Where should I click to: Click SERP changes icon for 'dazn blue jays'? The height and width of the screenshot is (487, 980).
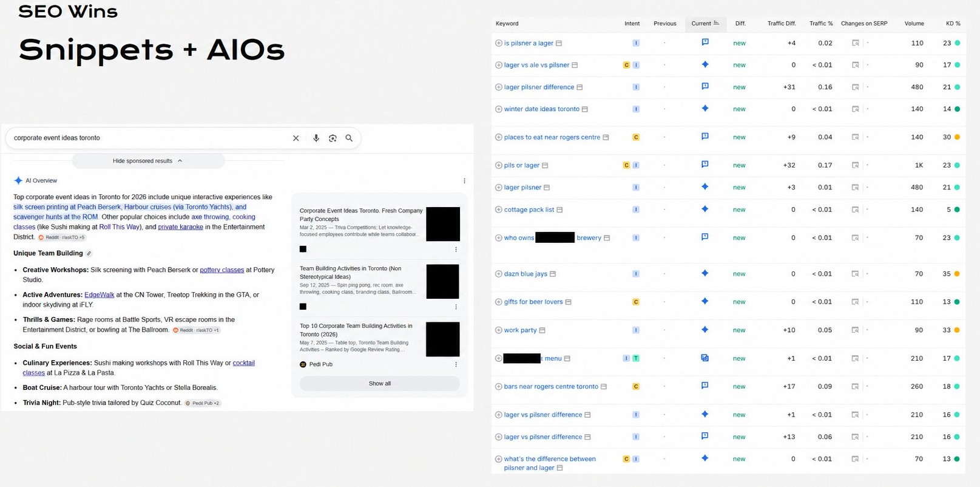pyautogui.click(x=856, y=274)
